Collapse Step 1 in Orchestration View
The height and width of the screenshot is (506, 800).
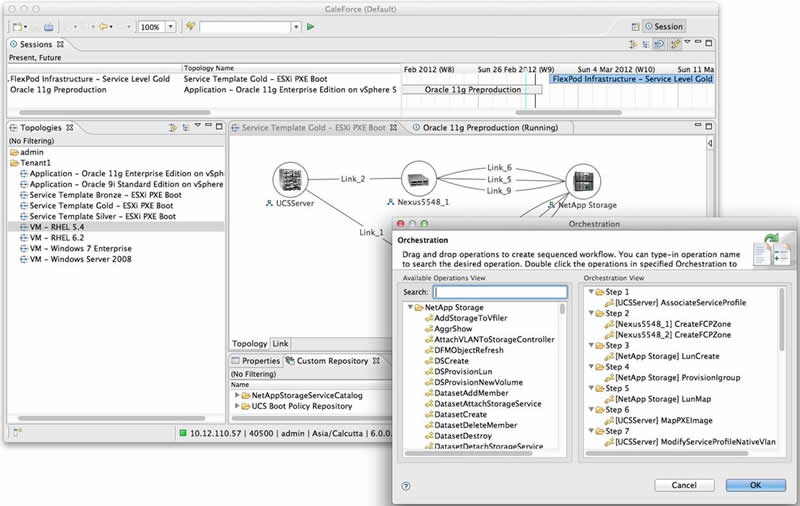[590, 292]
